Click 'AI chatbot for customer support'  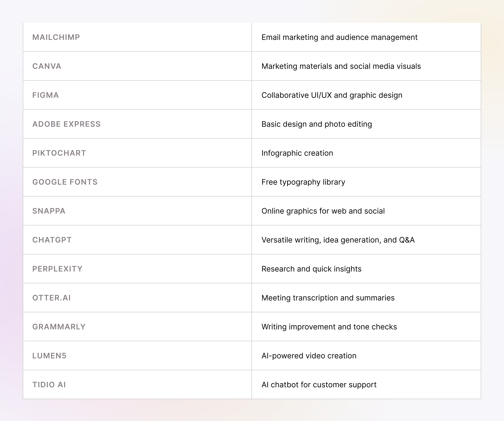[319, 385]
